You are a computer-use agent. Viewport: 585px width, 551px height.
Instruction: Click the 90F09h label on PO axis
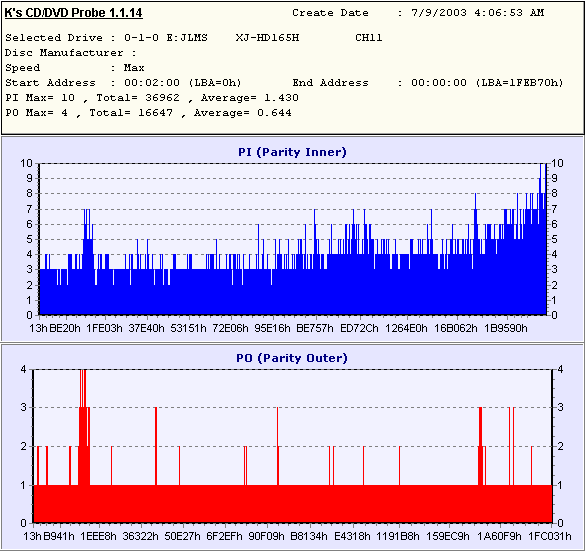click(x=266, y=536)
